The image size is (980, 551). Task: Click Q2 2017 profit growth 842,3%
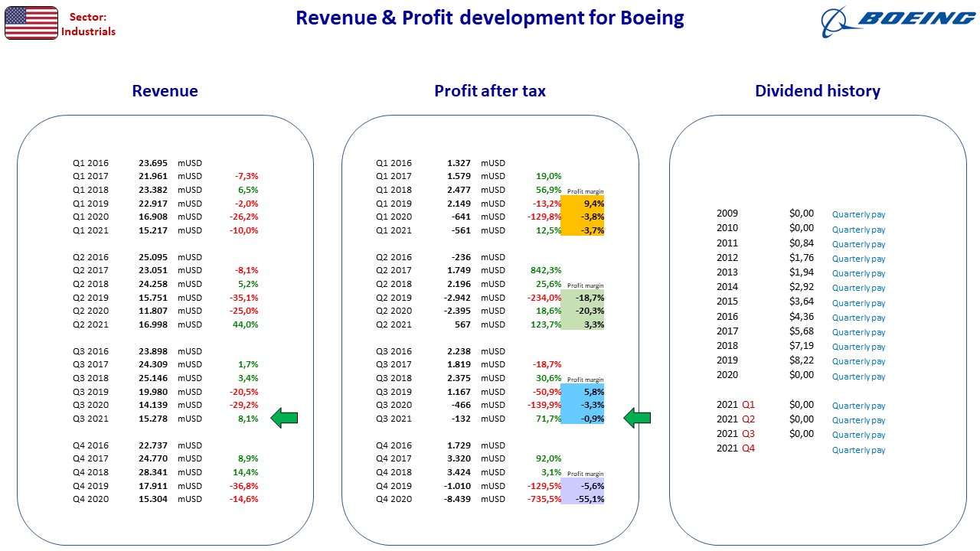[546, 270]
